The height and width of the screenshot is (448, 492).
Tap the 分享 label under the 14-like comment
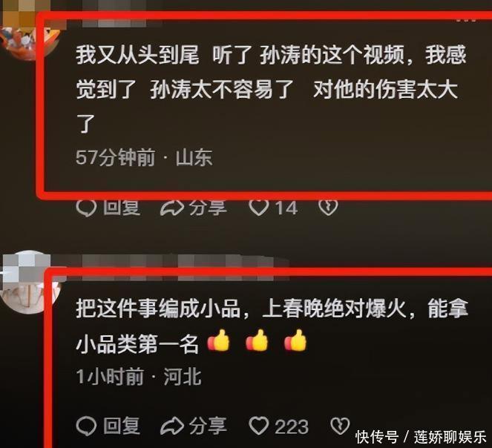208,208
